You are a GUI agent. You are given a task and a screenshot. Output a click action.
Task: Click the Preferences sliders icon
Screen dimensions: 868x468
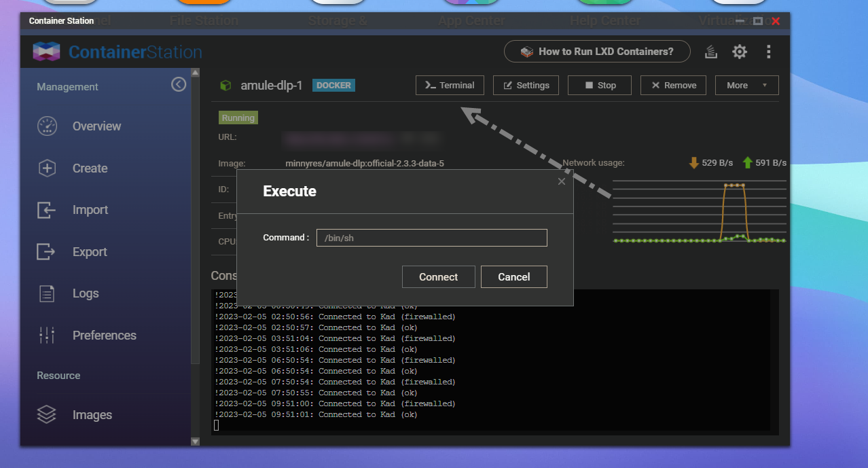point(47,335)
